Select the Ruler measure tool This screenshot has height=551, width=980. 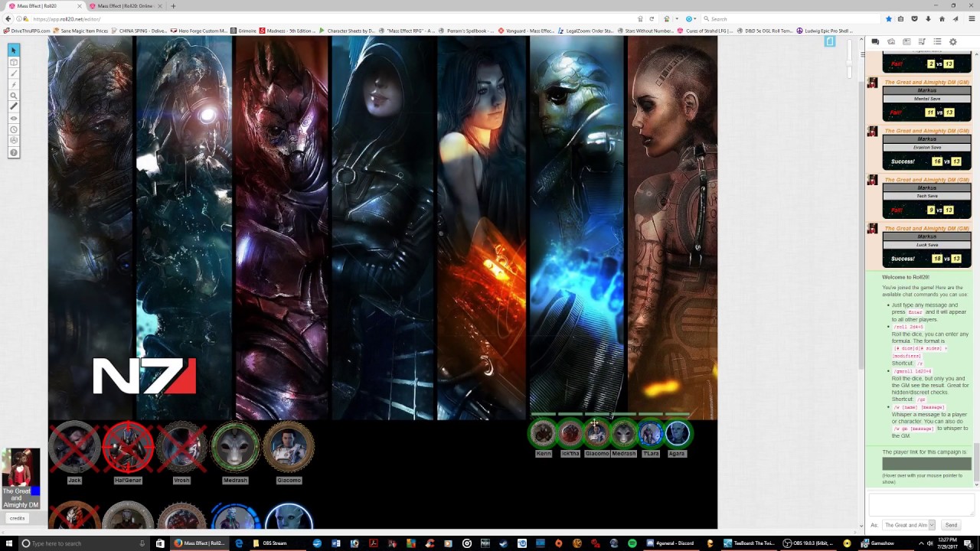(x=14, y=107)
